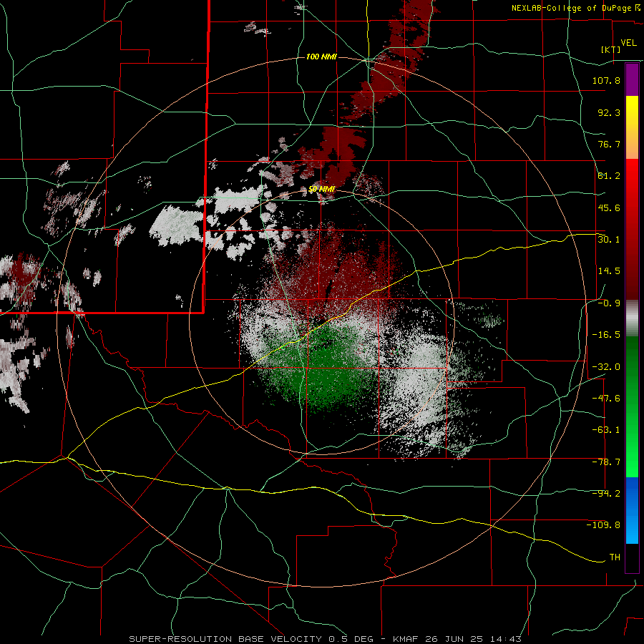The height and width of the screenshot is (644, 644).
Task: Click the VEL legend title
Action: point(628,43)
